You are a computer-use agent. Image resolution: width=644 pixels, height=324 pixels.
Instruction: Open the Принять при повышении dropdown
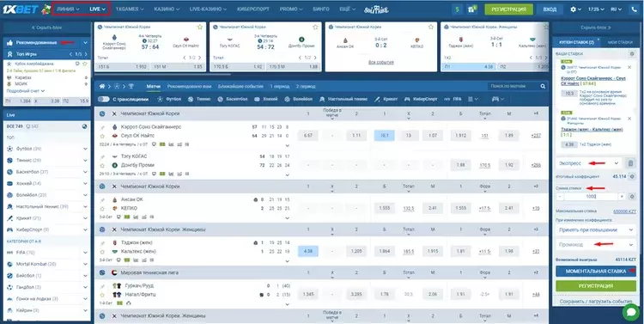point(596,229)
